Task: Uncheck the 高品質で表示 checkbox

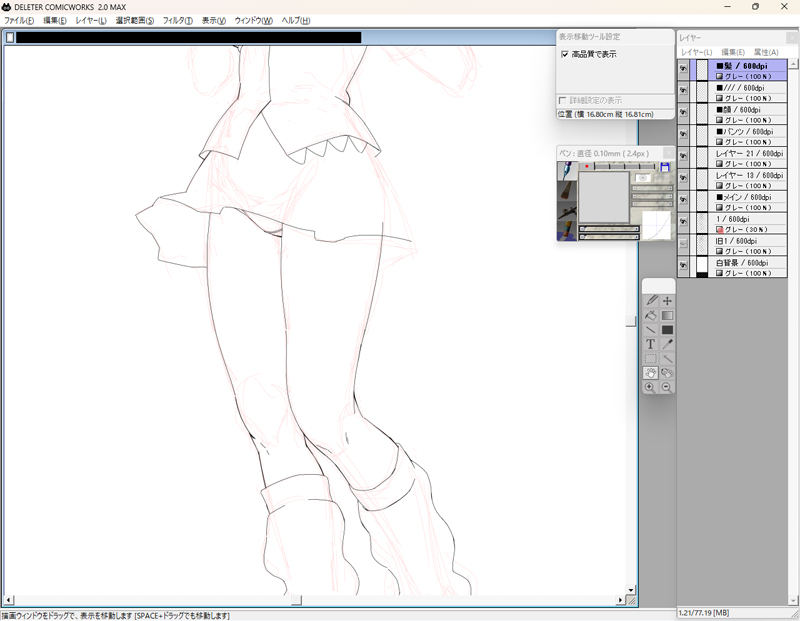Action: (566, 54)
